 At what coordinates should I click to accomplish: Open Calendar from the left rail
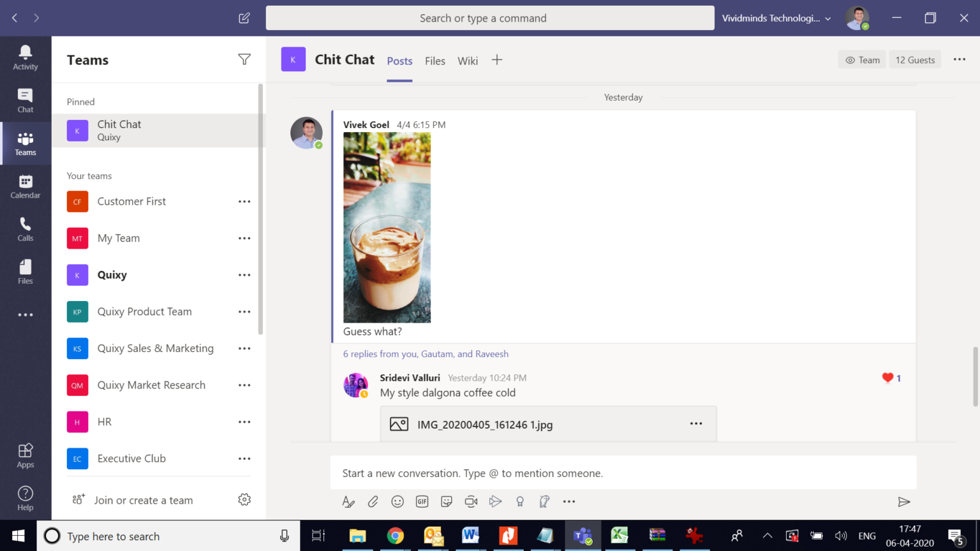(x=26, y=187)
